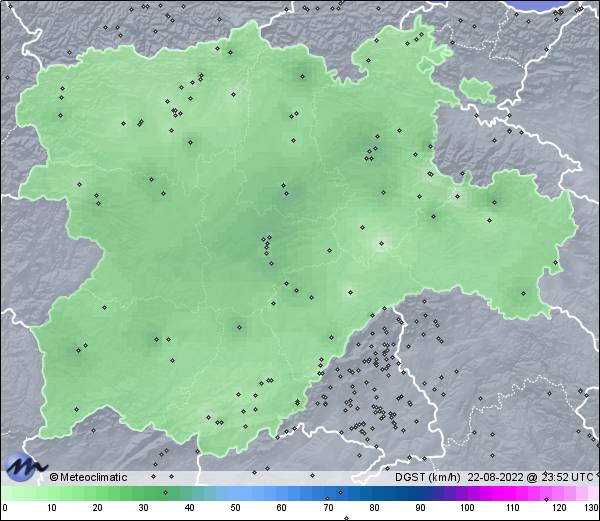The width and height of the screenshot is (600, 521).
Task: Click the scale value 60
Action: 282,508
